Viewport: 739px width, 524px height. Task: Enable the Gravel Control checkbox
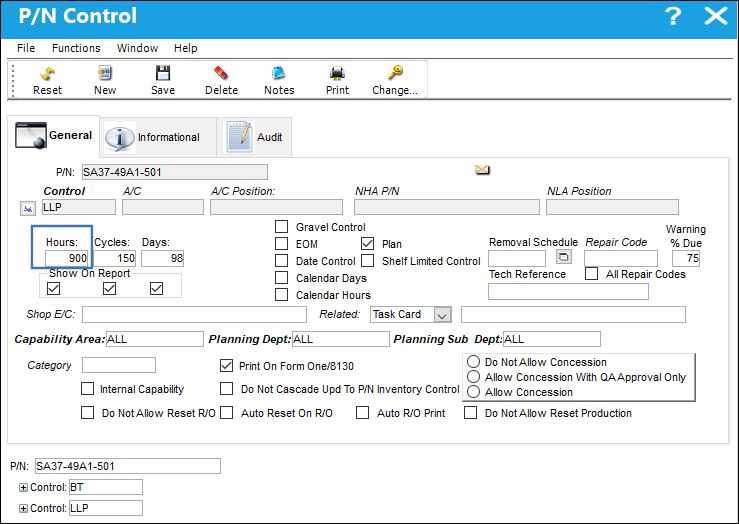[281, 227]
